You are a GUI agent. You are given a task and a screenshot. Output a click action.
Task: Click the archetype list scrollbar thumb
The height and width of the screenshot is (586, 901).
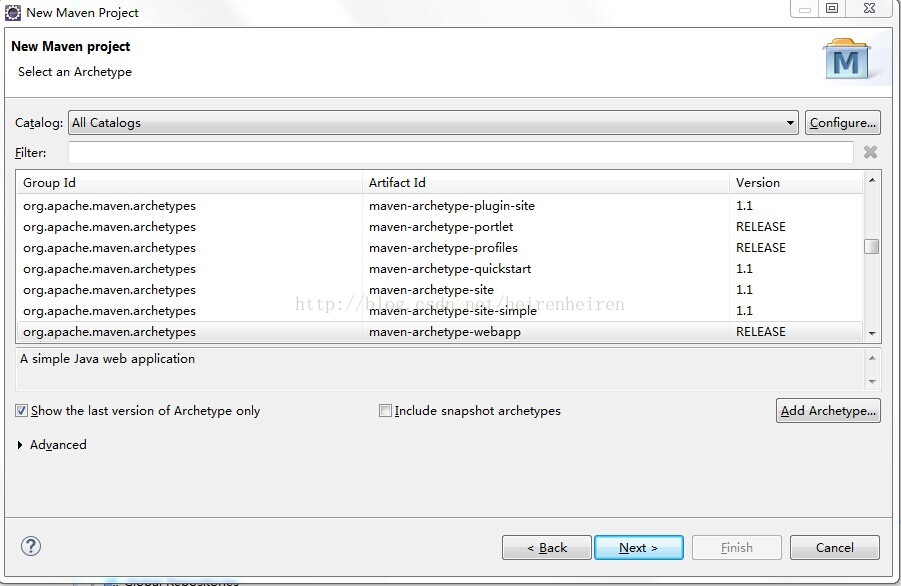tap(872, 246)
